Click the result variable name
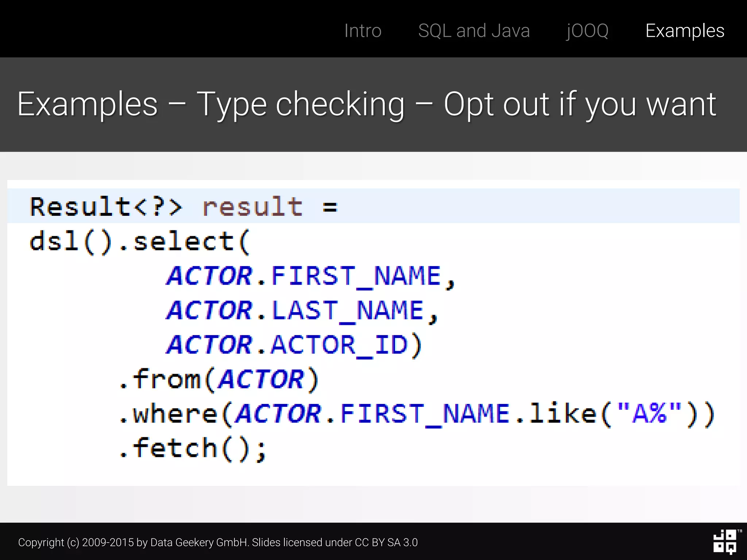Viewport: 747px width, 560px height. pos(252,207)
